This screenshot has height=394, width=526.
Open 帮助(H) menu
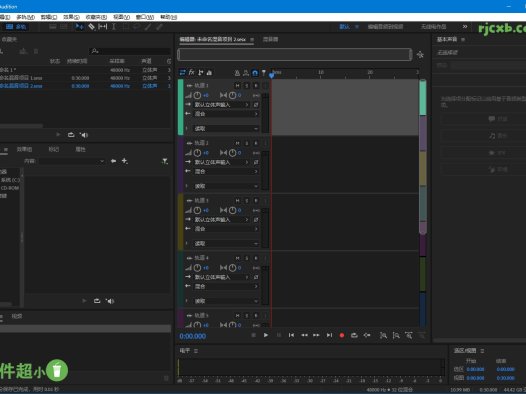point(168,17)
